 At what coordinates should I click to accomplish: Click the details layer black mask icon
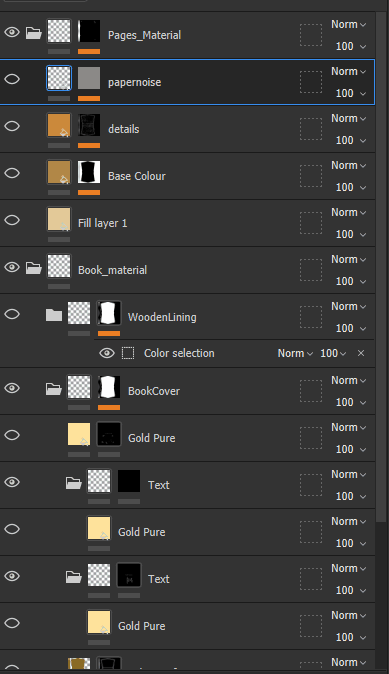click(x=89, y=125)
